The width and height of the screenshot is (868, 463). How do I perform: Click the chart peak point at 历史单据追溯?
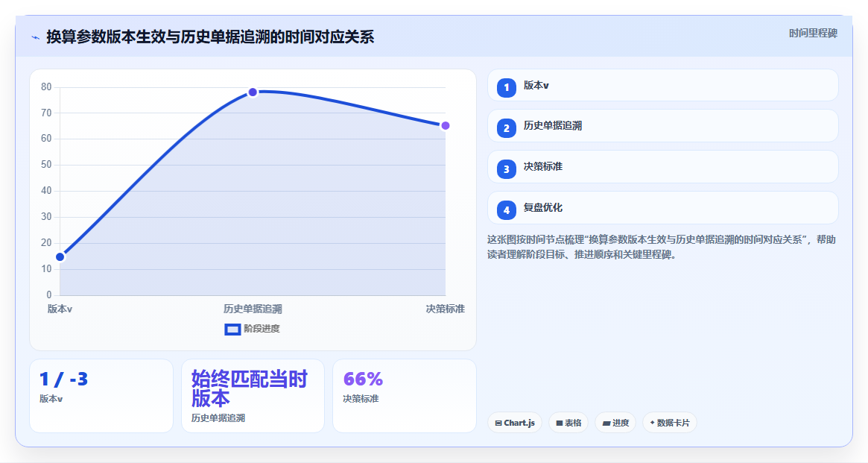pyautogui.click(x=253, y=92)
